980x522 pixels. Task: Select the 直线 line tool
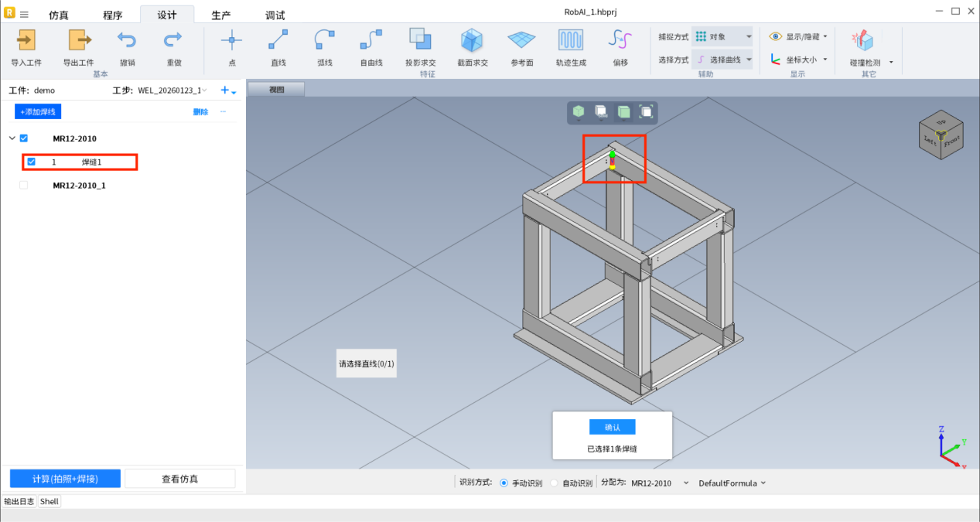point(278,41)
